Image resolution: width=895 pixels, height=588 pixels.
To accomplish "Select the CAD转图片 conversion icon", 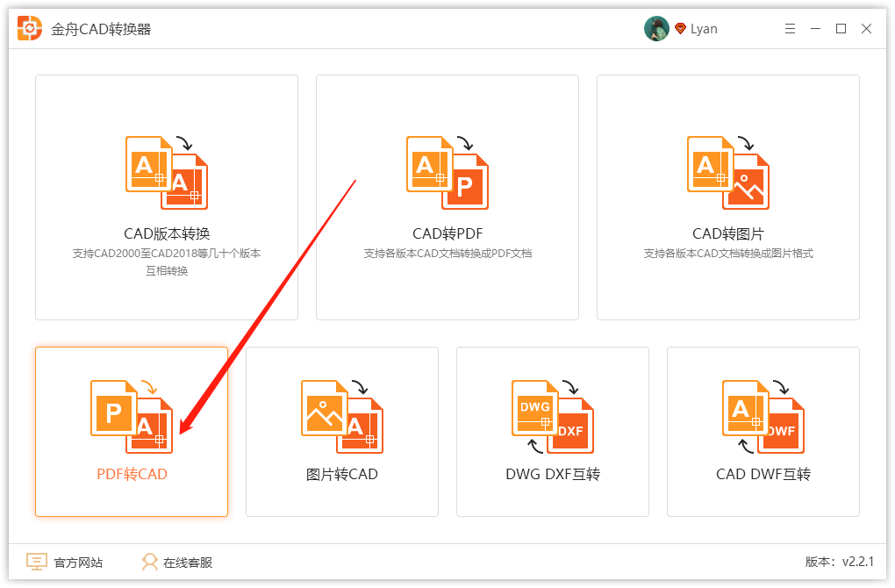I will coord(728,173).
